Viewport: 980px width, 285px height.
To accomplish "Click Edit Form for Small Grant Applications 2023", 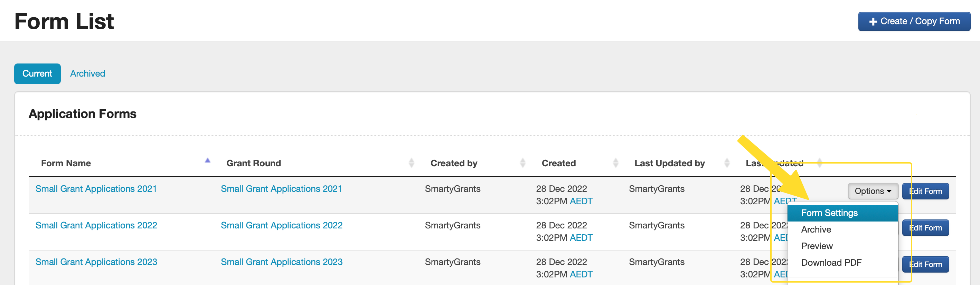I will click(x=925, y=265).
